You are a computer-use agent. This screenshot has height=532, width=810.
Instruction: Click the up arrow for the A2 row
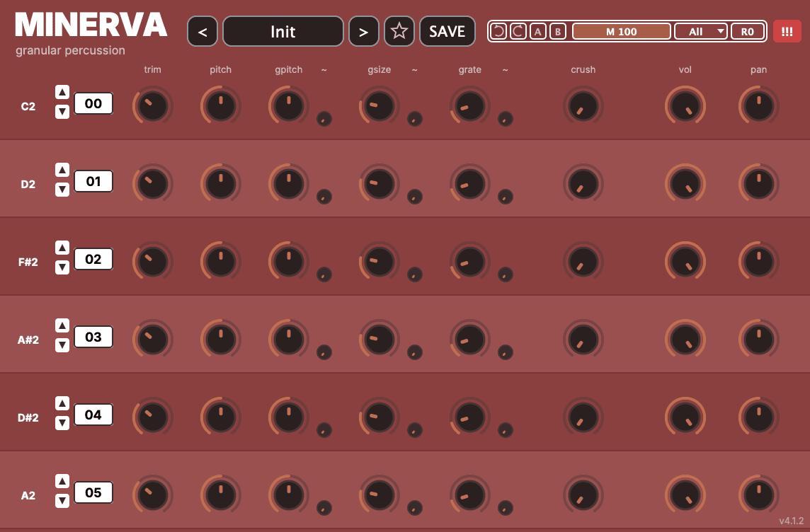coord(62,482)
